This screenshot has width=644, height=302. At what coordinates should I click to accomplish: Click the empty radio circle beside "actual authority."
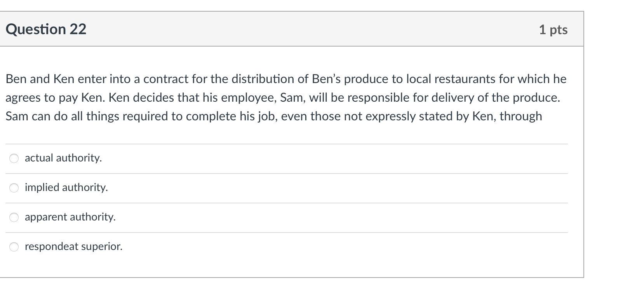(14, 158)
